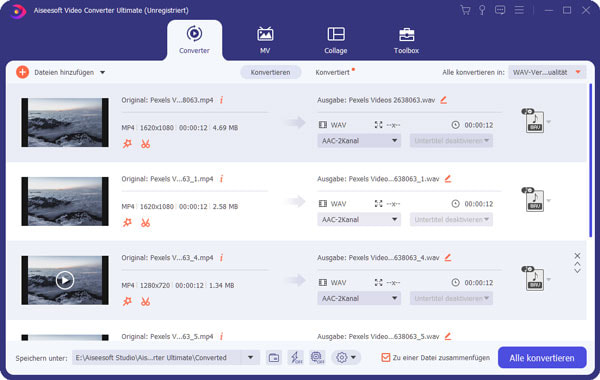Open subtitle dropdown for Pexels Videos 2638063.wav
Viewport: 600px width, 380px height.
451,141
